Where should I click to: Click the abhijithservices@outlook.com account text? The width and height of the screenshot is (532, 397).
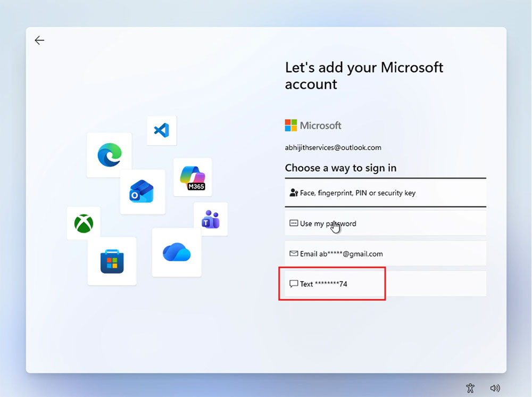click(333, 147)
